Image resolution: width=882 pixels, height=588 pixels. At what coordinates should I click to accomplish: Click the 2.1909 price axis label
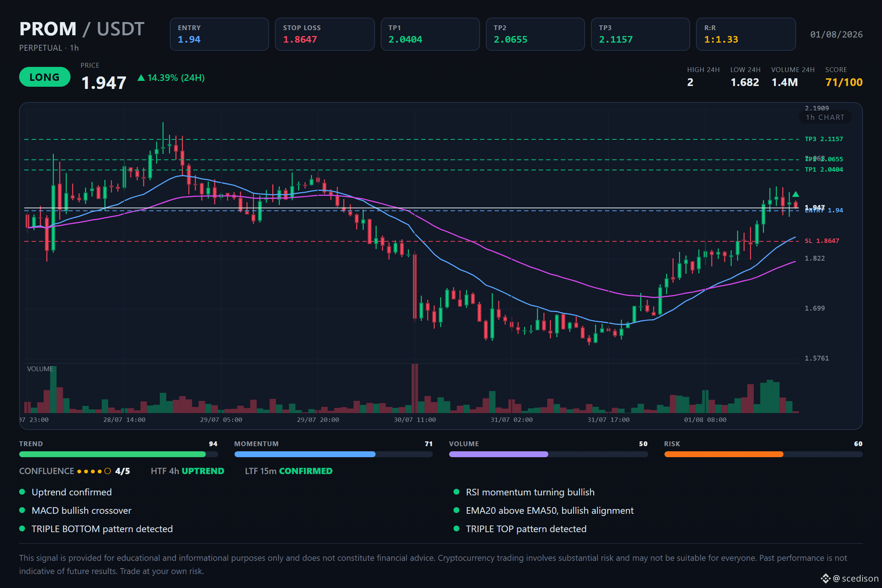click(x=816, y=108)
